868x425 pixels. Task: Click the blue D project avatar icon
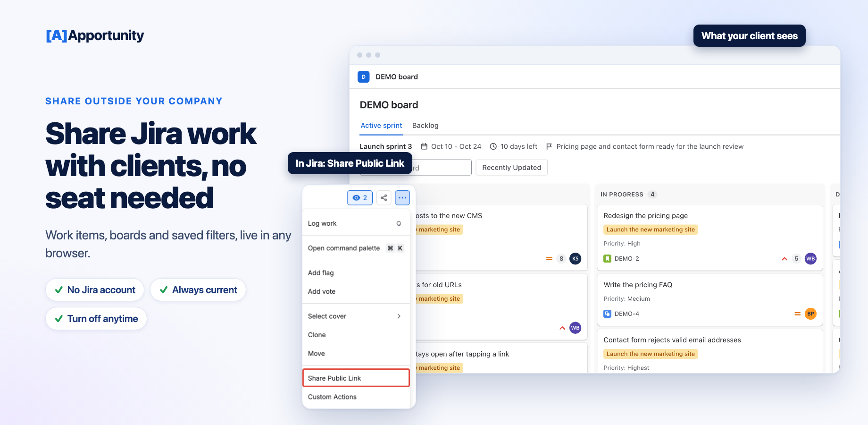[363, 77]
